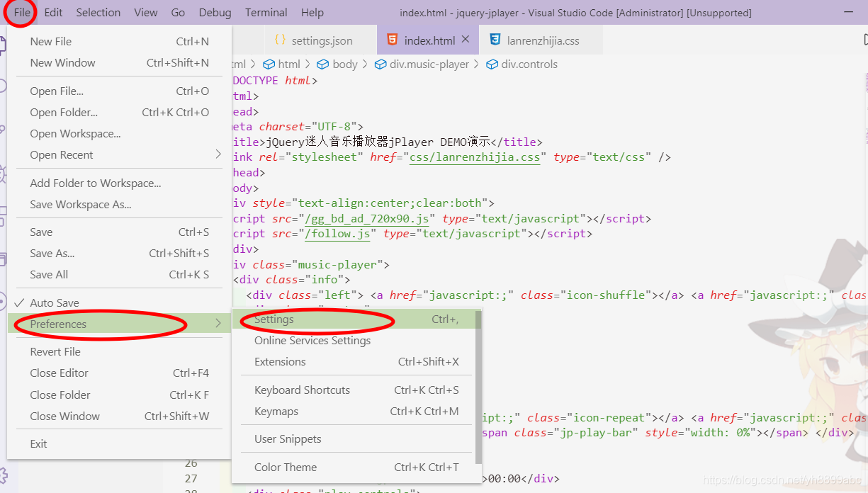Click the HTML5 icon on index.html tab

click(x=392, y=40)
